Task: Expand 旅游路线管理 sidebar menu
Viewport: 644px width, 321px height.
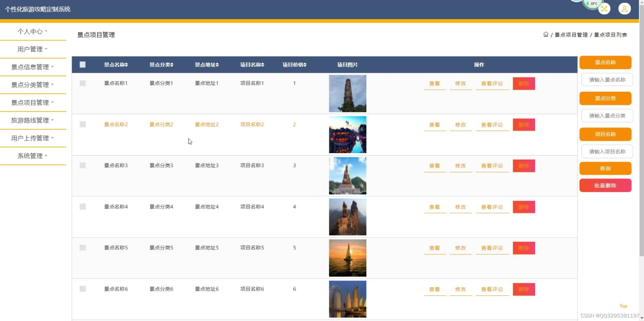Action: 33,120
